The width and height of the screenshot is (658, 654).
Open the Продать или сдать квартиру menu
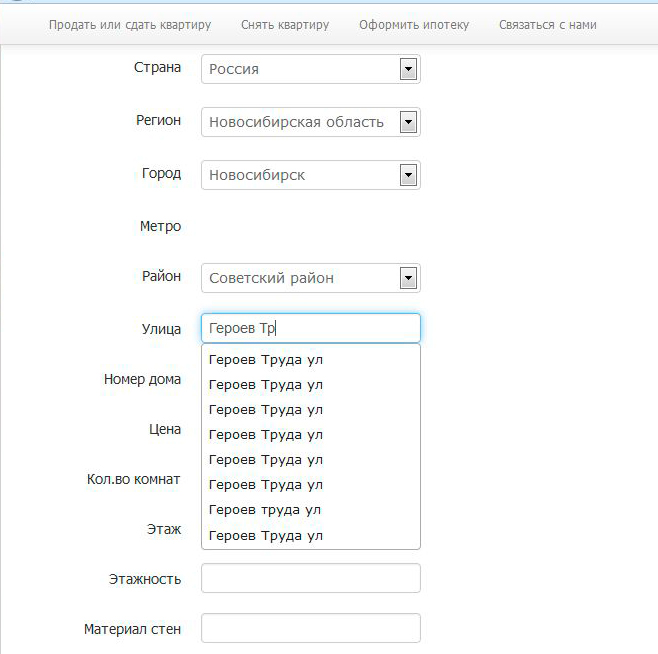[x=130, y=25]
